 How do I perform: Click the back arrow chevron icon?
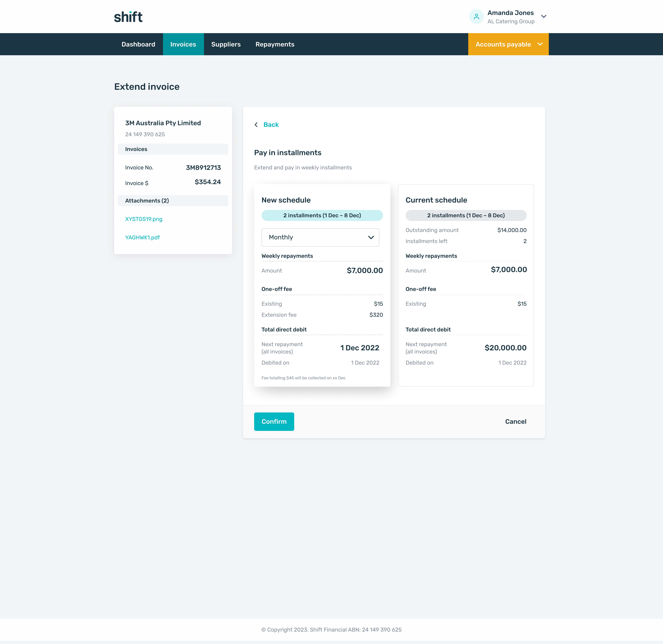256,125
